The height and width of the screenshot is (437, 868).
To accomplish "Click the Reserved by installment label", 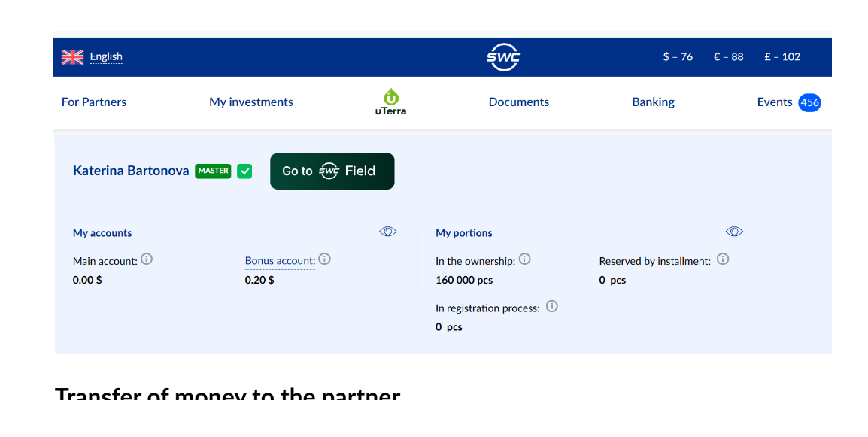I will point(655,262).
